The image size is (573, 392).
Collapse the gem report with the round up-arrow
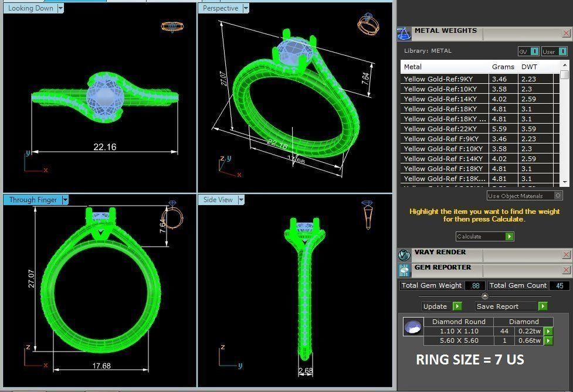[485, 296]
